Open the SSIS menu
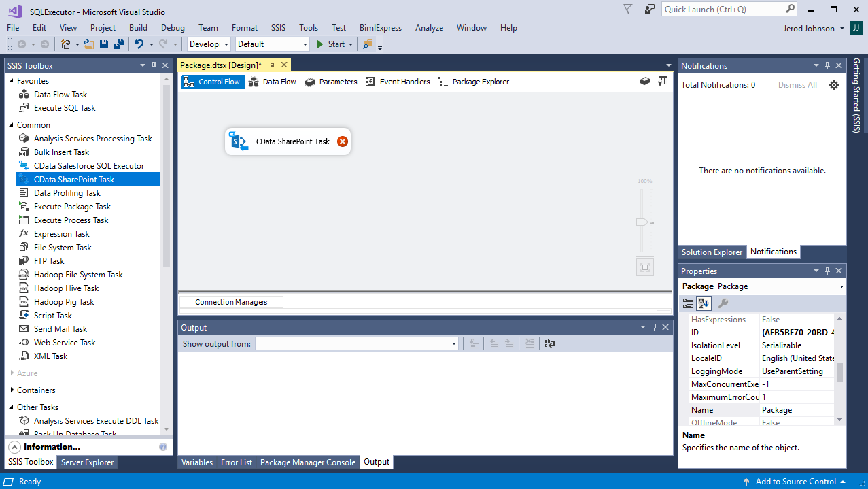 (278, 28)
